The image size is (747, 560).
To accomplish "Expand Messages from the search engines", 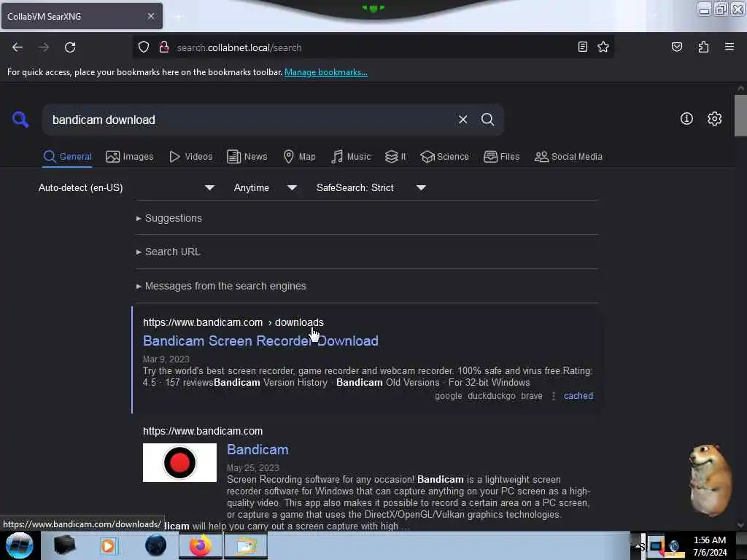I will click(x=221, y=286).
